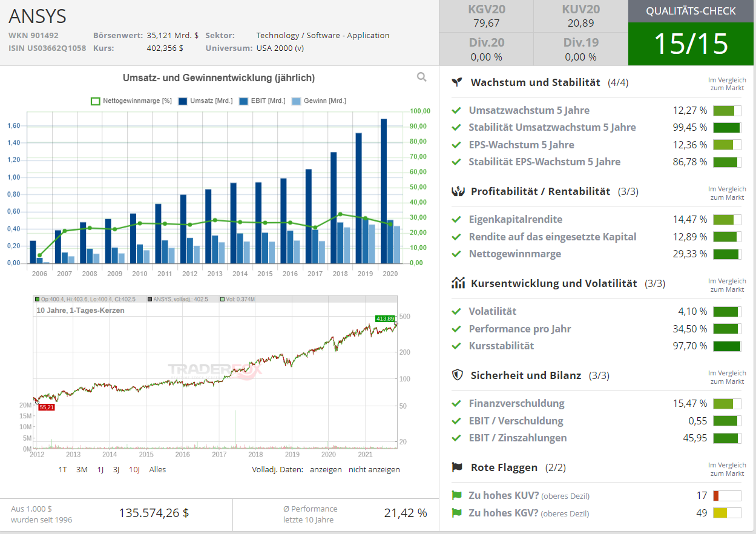Click Universum value USA 2000 (v)
The height and width of the screenshot is (534, 756).
coord(280,48)
